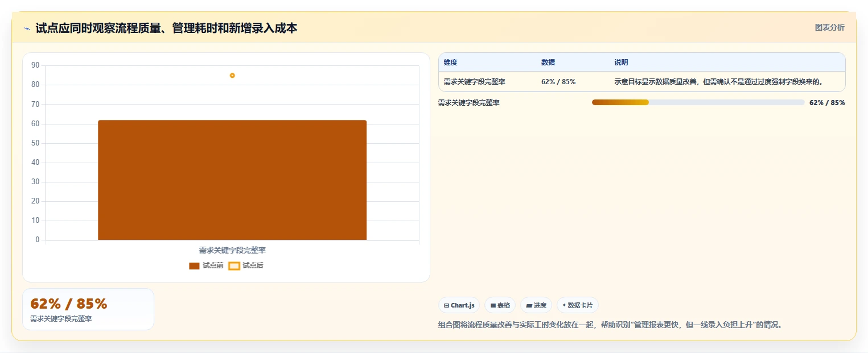Select the 表格 tag chip
868x353 pixels.
point(500,305)
